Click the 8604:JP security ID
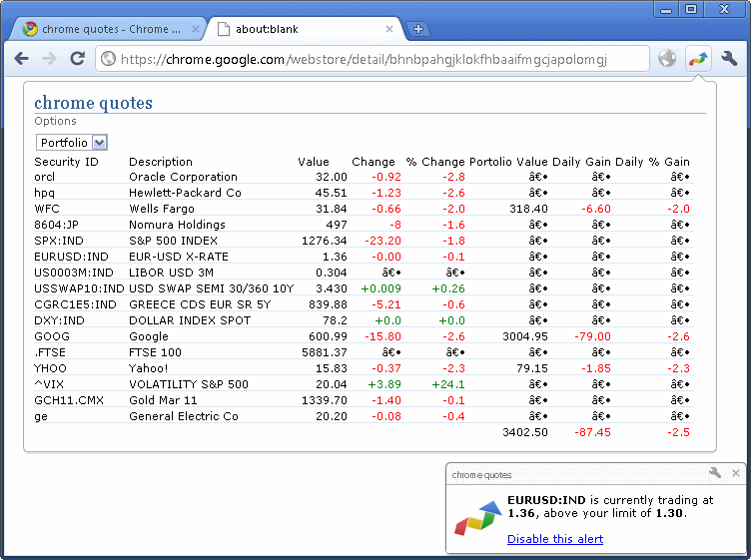Viewport: 751px width, 560px height. click(56, 225)
